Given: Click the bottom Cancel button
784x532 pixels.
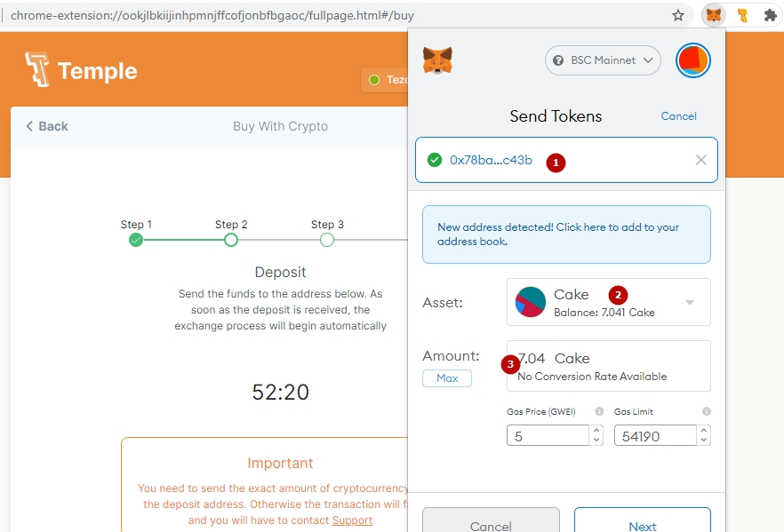Looking at the screenshot, I should tap(491, 520).
